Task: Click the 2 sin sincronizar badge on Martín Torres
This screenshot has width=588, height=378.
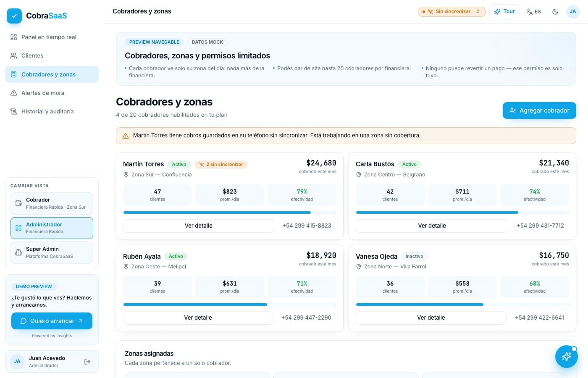Action: point(221,164)
